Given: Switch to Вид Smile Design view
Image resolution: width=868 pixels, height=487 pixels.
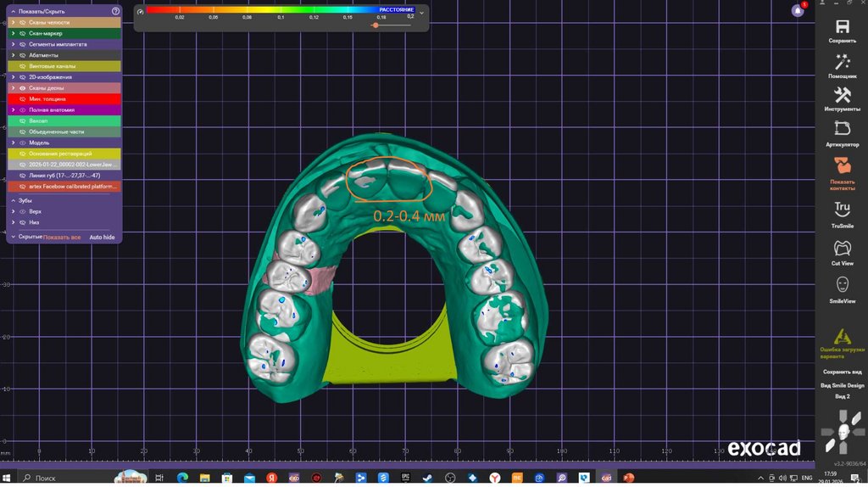Looking at the screenshot, I should click(842, 385).
